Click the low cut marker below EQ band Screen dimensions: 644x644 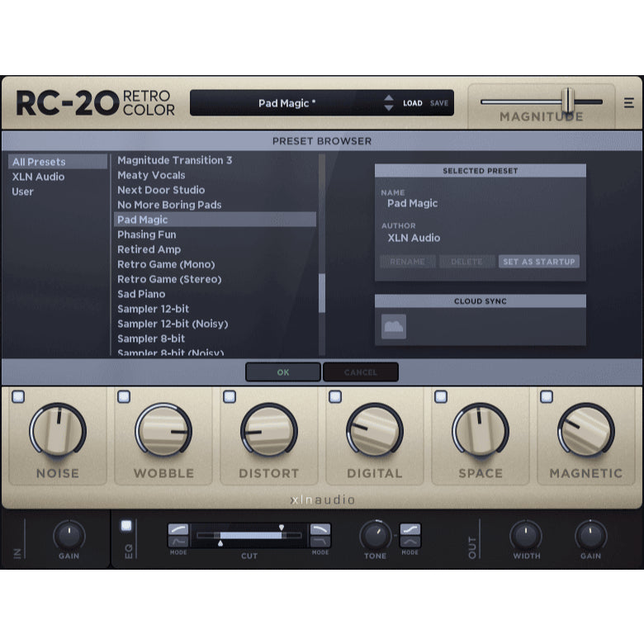point(220,543)
